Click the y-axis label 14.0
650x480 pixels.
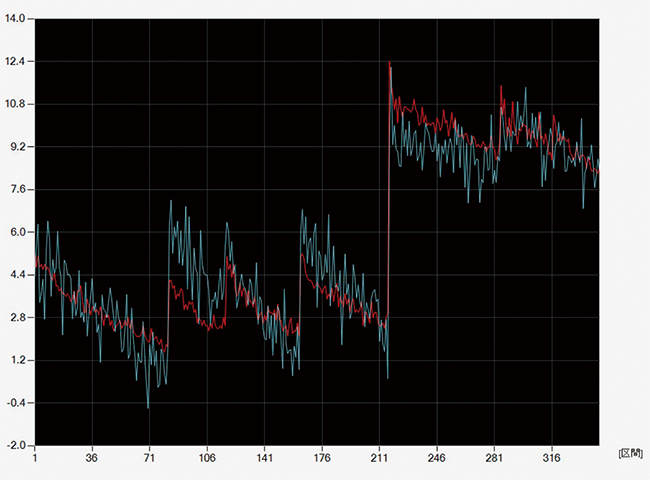(15, 18)
